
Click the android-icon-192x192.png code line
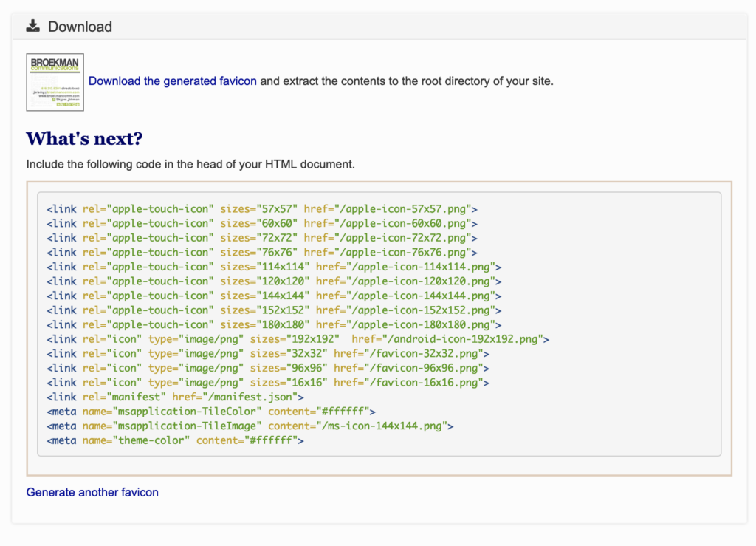pyautogui.click(x=298, y=339)
